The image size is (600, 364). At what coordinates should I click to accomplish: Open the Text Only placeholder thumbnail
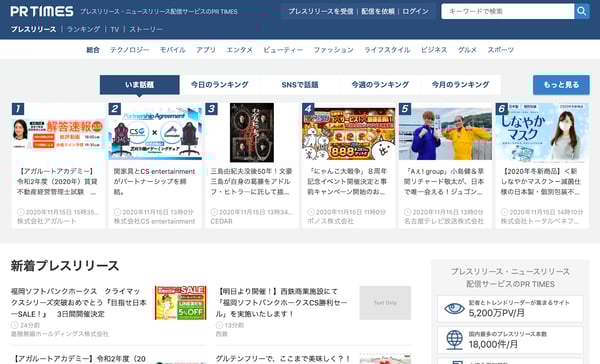pyautogui.click(x=385, y=303)
